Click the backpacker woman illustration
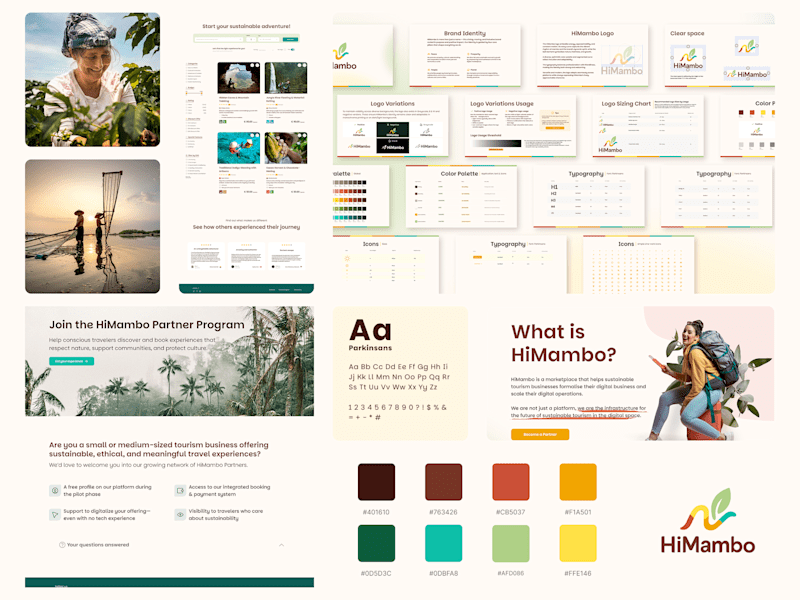Image resolution: width=800 pixels, height=600 pixels. [x=706, y=380]
